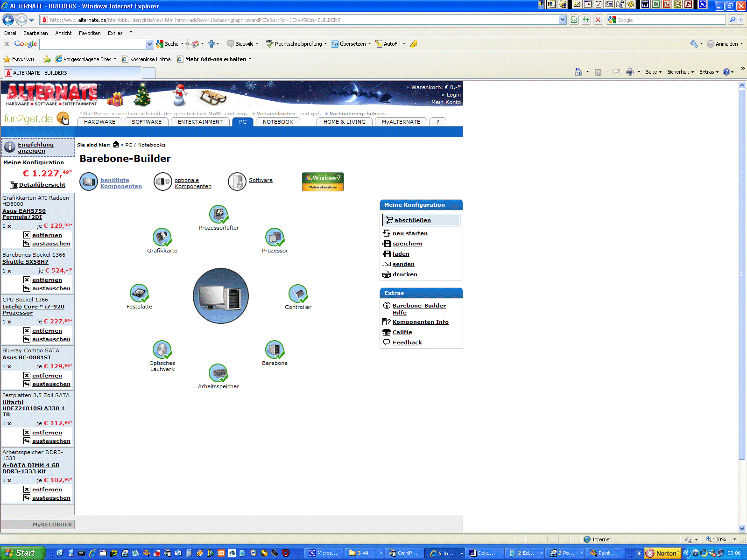Click the MyRECORDER button
This screenshot has height=560, width=747.
(x=38, y=525)
